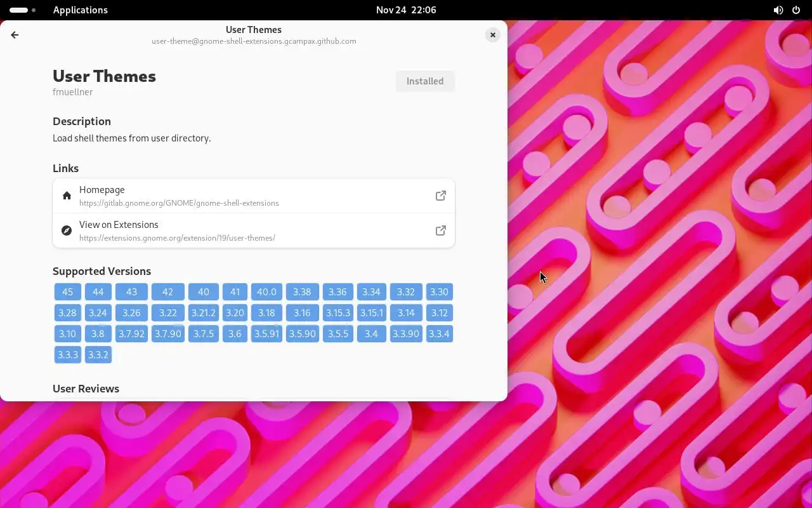Pick version tag 3.7.5
Screen dimensions: 812x508
pos(204,334)
